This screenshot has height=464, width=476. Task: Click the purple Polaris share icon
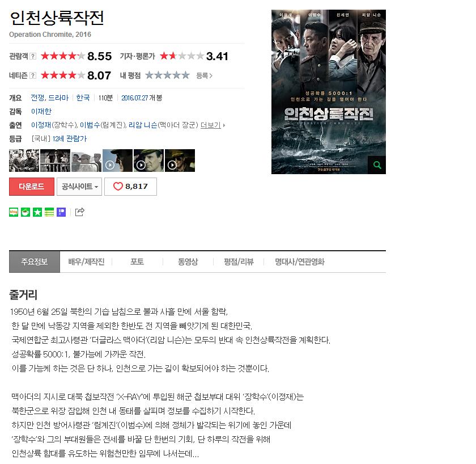point(61,212)
